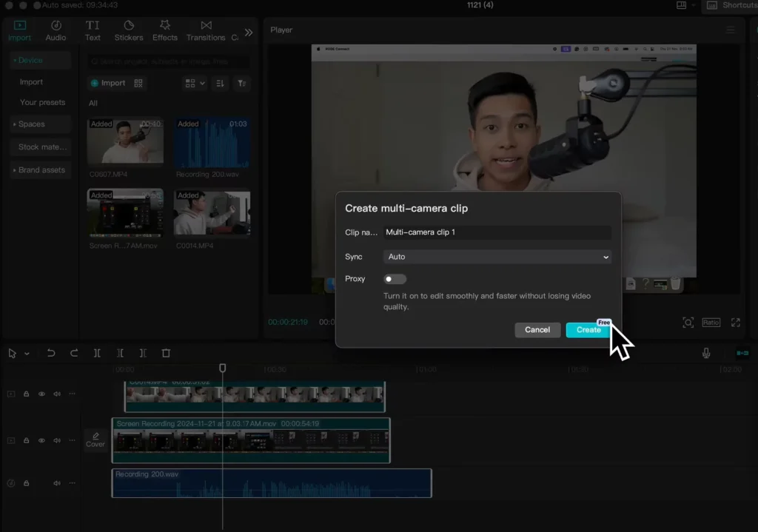Lock the C0014.MP4 track
Image resolution: width=758 pixels, height=532 pixels.
coord(26,394)
